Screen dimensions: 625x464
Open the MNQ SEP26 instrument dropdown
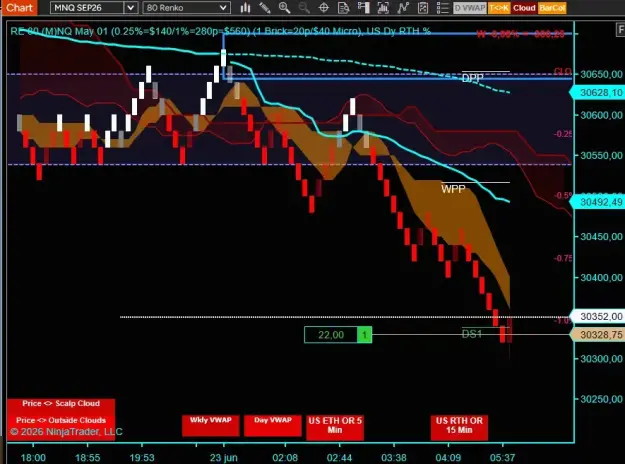click(130, 8)
